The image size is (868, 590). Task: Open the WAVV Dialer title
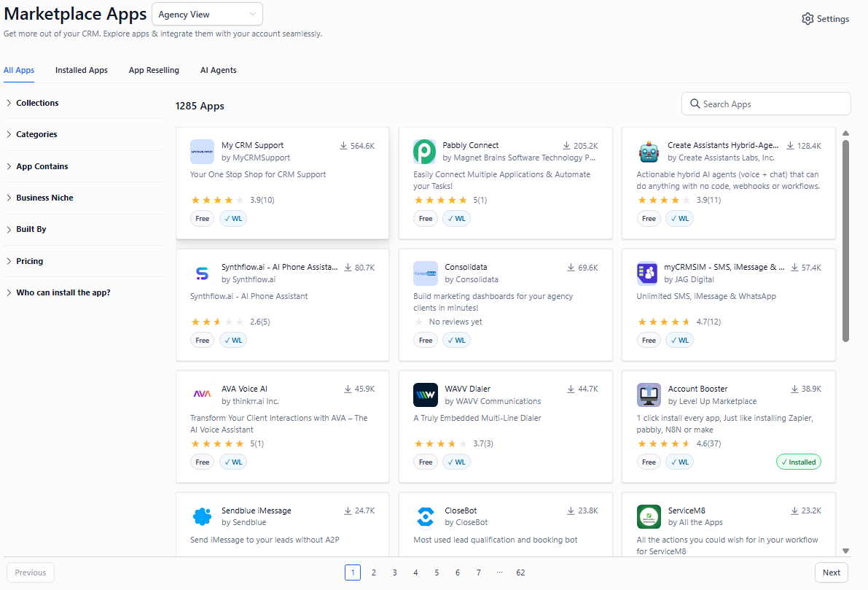[x=468, y=389]
